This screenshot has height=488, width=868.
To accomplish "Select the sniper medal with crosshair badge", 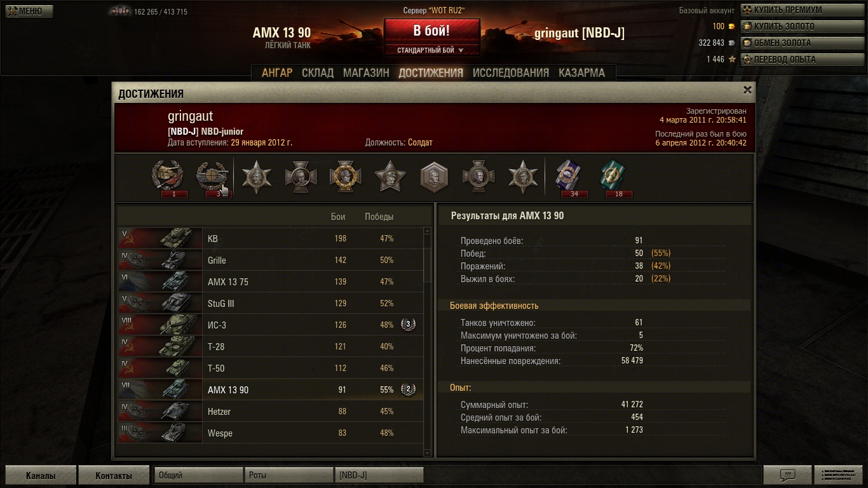I will tap(212, 177).
